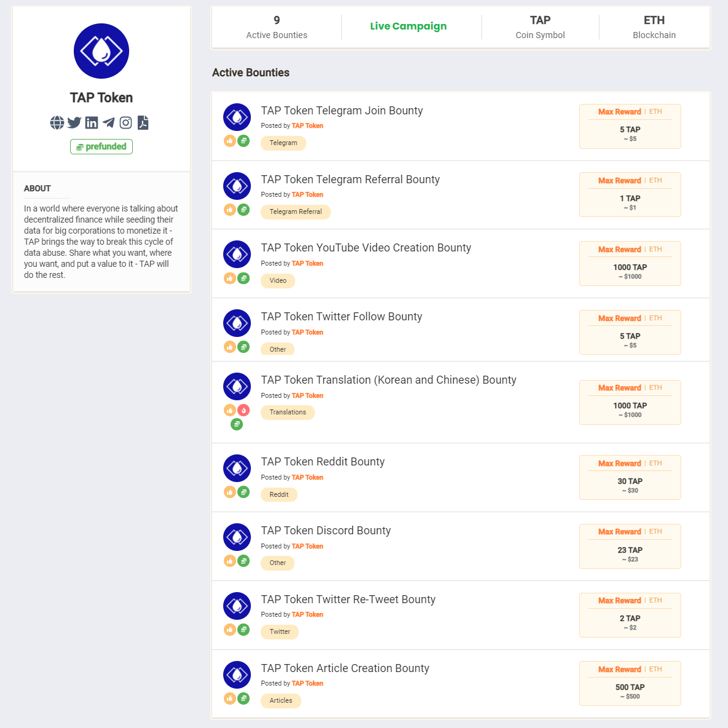This screenshot has width=728, height=728.
Task: Select the Twitter tag on Re-Tweet Bounty
Action: point(280,632)
